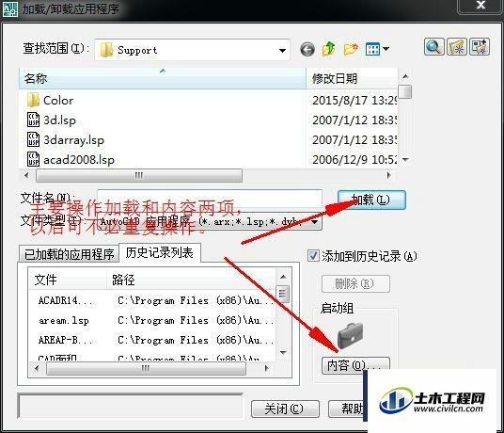
Task: Open startup suite 内容(O) button
Action: pyautogui.click(x=355, y=366)
